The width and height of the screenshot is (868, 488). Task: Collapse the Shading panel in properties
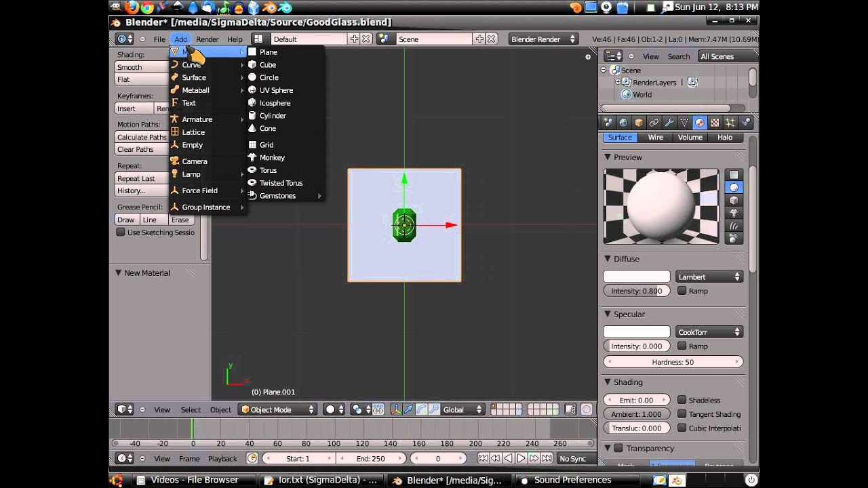pos(608,382)
